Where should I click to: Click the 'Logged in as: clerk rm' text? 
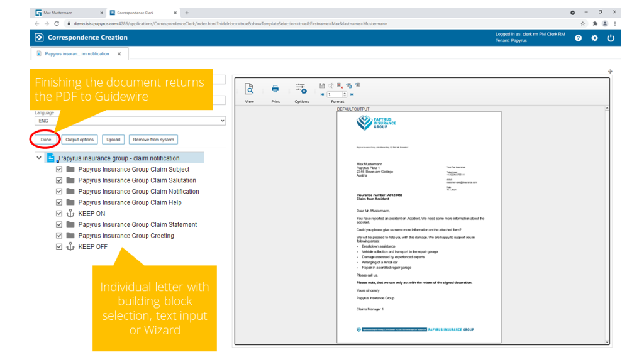(530, 34)
